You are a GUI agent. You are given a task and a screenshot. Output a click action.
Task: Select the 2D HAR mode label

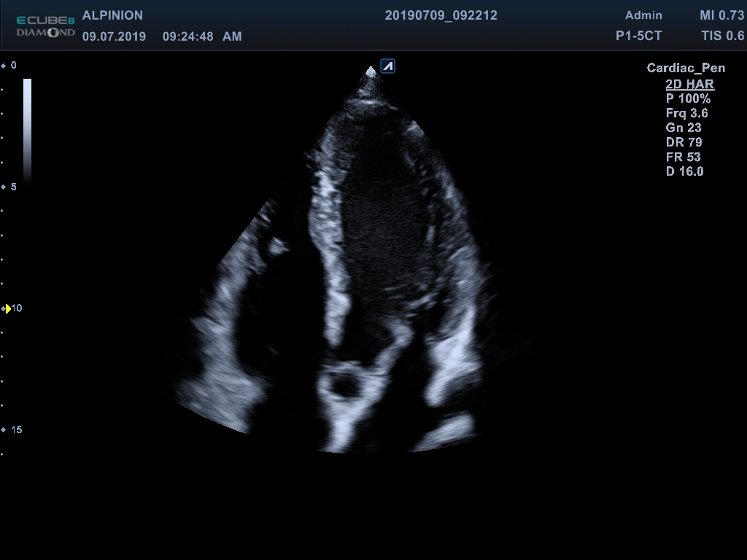(689, 85)
